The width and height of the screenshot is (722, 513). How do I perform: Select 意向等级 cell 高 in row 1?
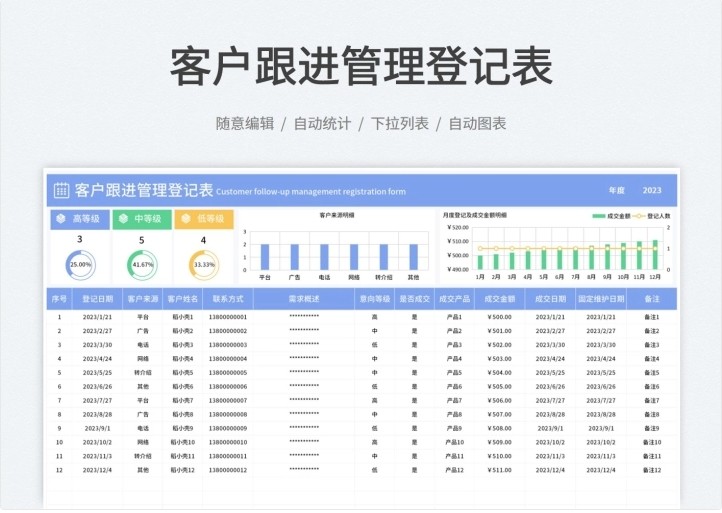pos(375,317)
